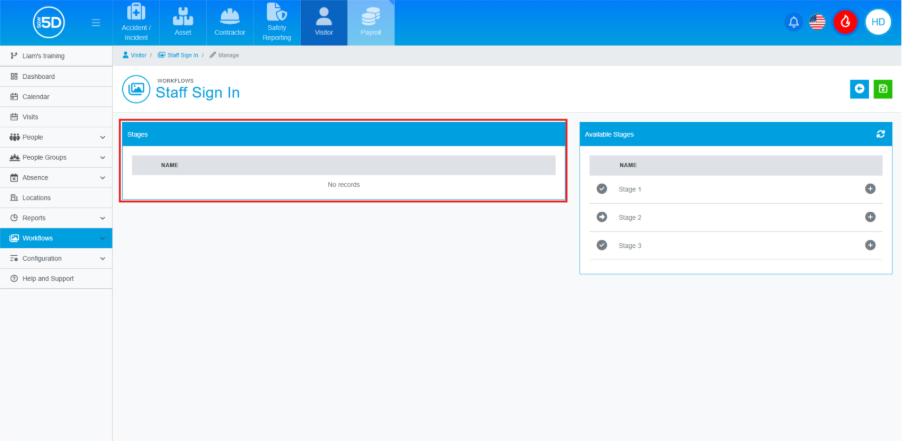Add Stage 1 using plus icon
The height and width of the screenshot is (441, 903).
point(870,189)
